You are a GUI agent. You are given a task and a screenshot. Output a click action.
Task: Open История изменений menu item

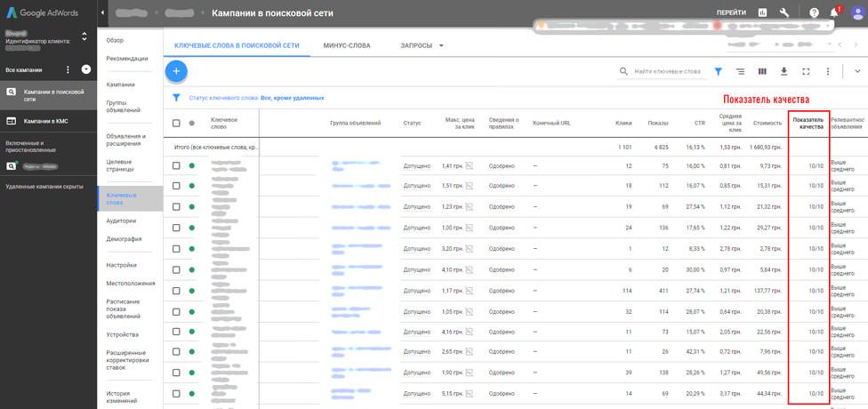coord(121,397)
